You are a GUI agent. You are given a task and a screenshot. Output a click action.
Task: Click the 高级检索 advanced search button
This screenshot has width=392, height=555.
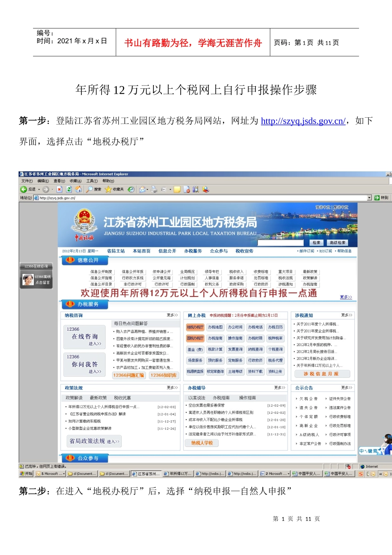tap(338, 243)
